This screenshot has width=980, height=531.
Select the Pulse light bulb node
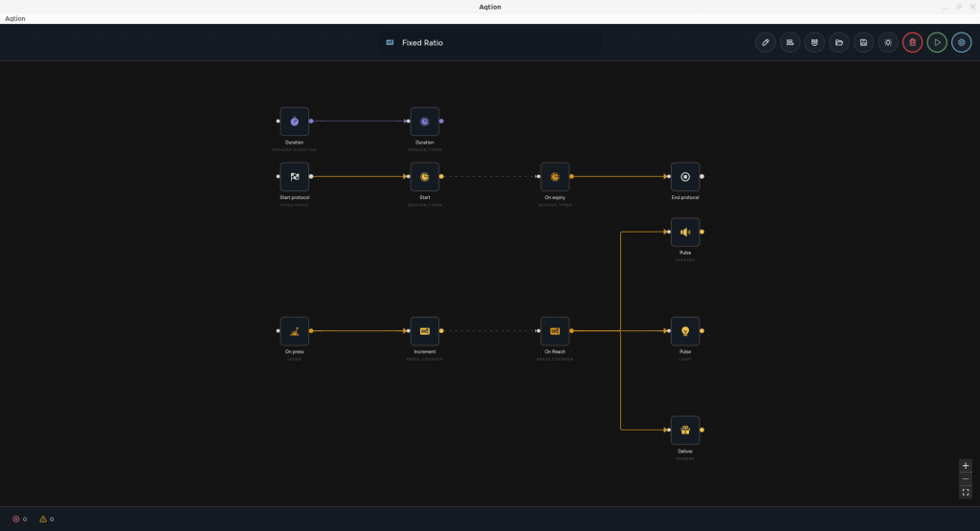point(685,331)
